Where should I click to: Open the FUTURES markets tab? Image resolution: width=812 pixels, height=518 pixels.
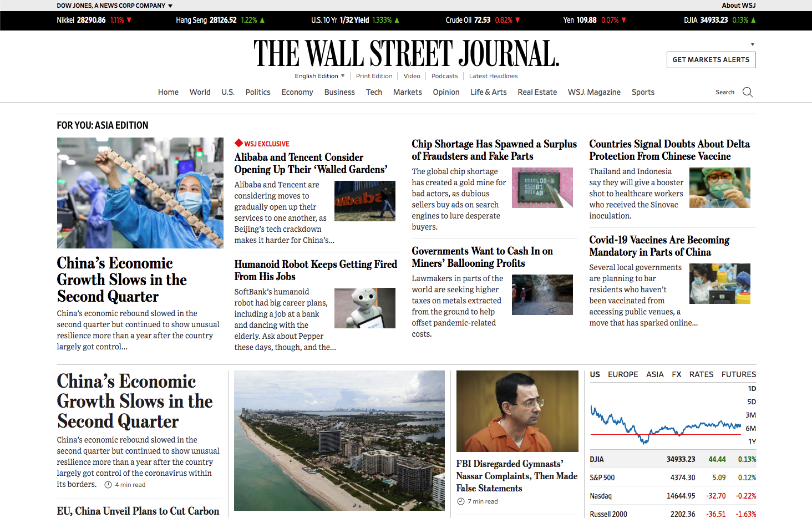coord(739,374)
